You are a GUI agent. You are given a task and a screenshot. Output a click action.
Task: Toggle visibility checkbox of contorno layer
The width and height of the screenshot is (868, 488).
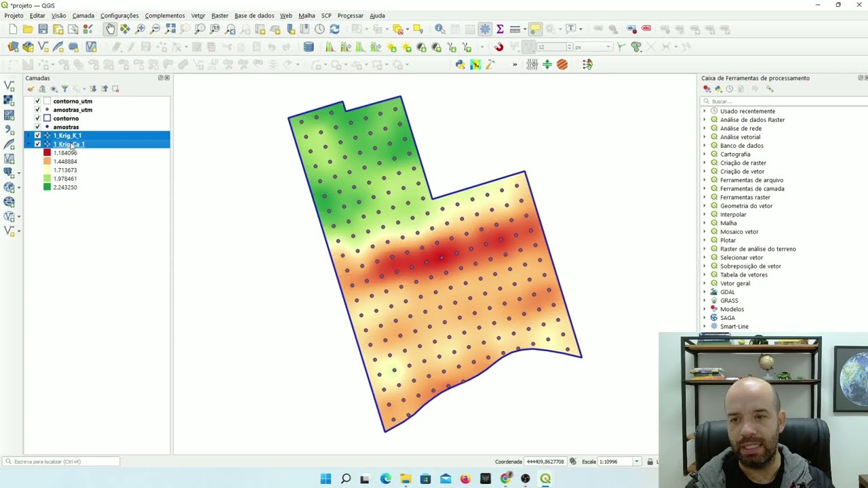click(38, 119)
